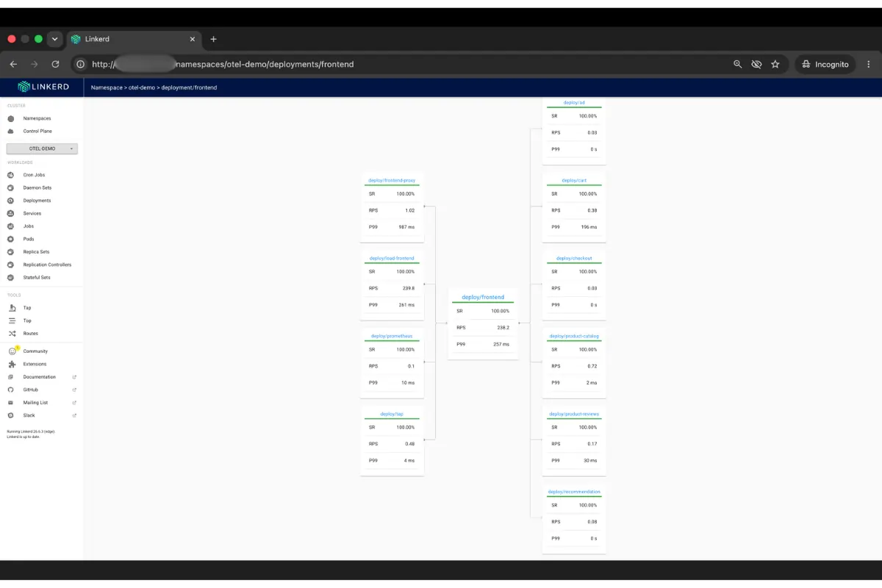This screenshot has height=588, width=882.
Task: Click the deployment/frontend breadcrumb
Action: click(x=189, y=87)
